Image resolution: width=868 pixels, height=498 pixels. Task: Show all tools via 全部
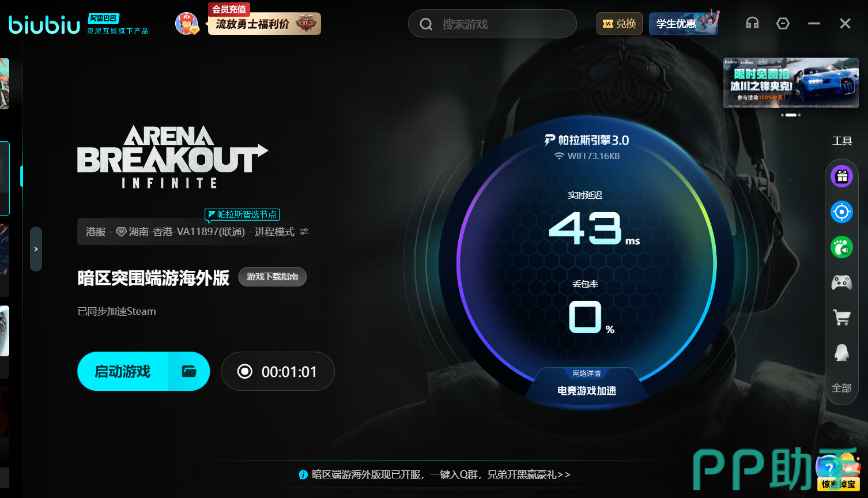[841, 388]
